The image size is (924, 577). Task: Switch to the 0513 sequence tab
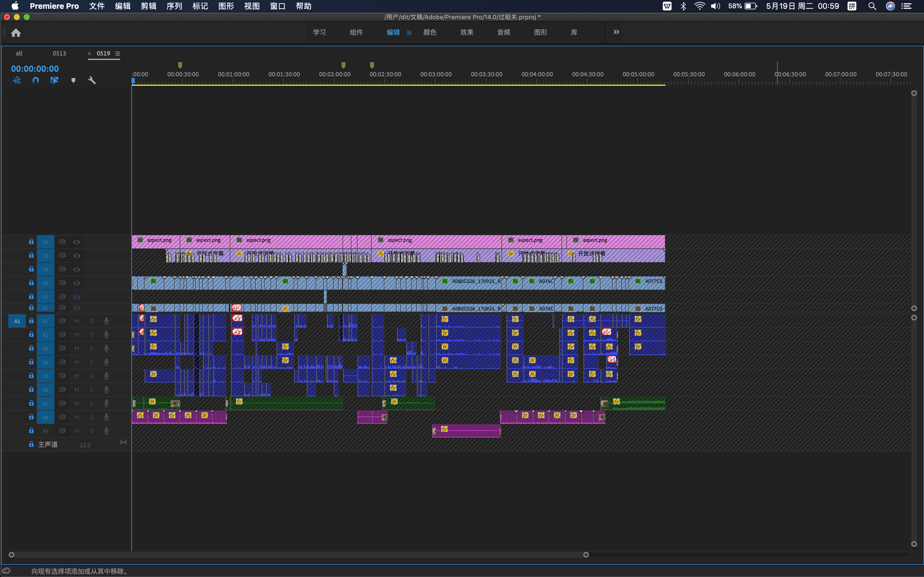(x=59, y=53)
